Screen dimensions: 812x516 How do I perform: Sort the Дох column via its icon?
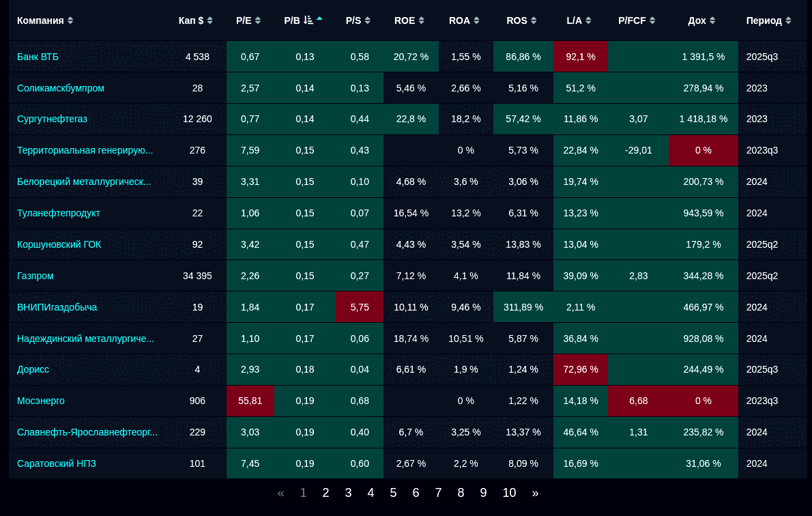(712, 20)
